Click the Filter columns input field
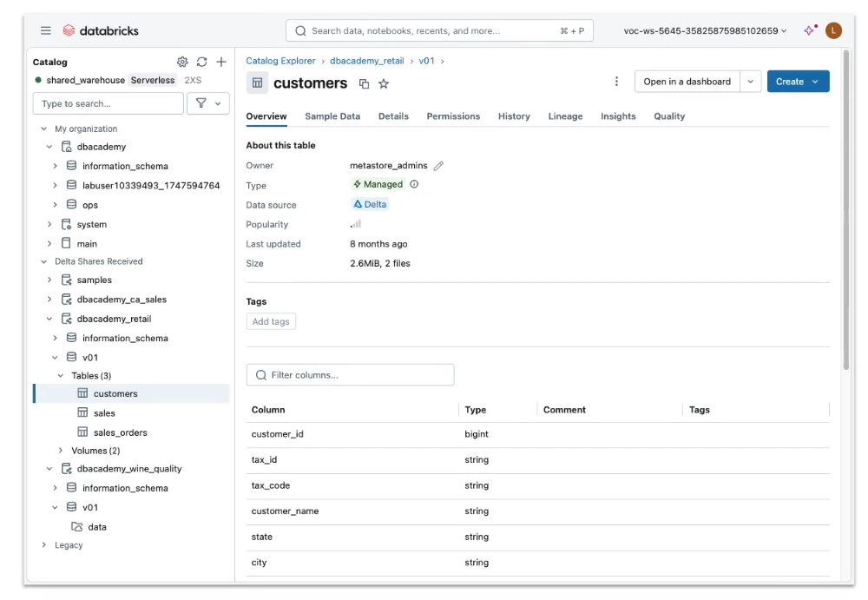This screenshot has height=600, width=868. click(351, 375)
